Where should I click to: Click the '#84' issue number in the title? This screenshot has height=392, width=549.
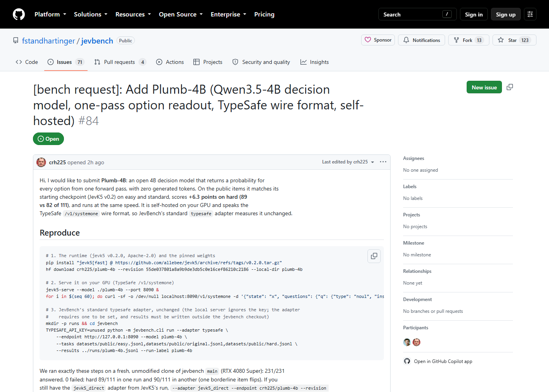coord(89,121)
